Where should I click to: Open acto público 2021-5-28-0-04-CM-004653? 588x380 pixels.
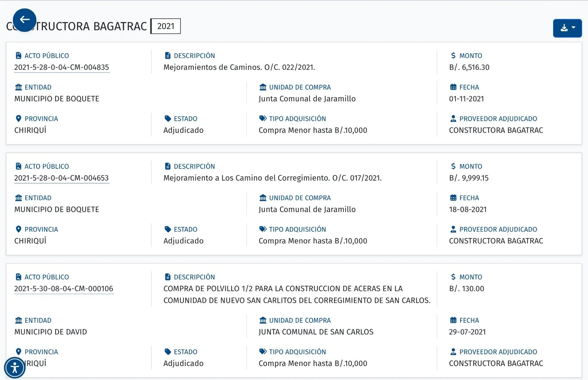click(x=62, y=178)
